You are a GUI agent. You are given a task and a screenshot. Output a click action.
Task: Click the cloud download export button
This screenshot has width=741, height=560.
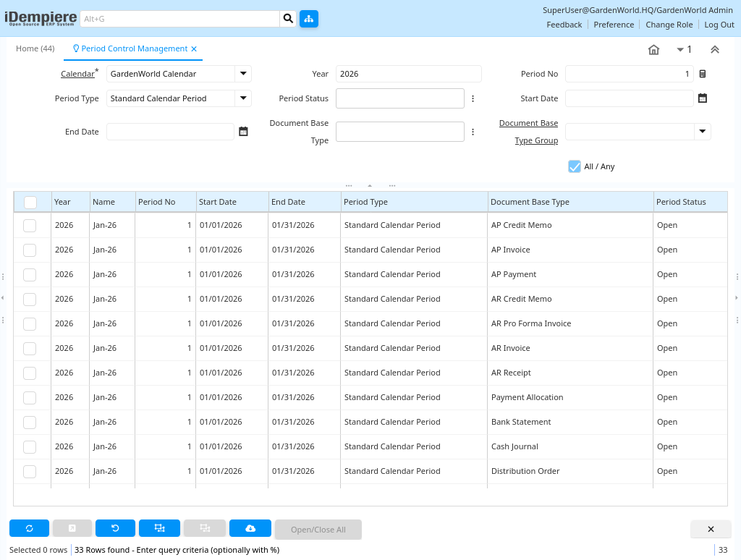pos(250,529)
